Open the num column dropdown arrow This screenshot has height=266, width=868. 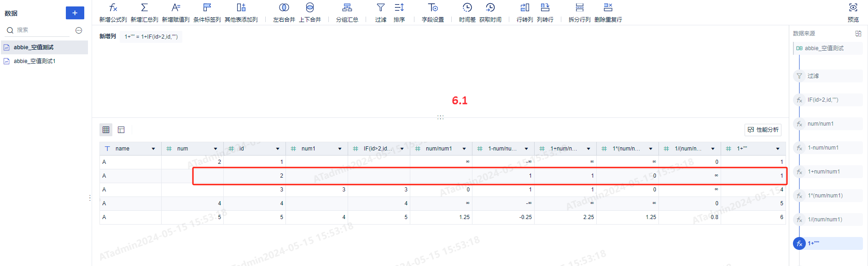[x=216, y=149]
